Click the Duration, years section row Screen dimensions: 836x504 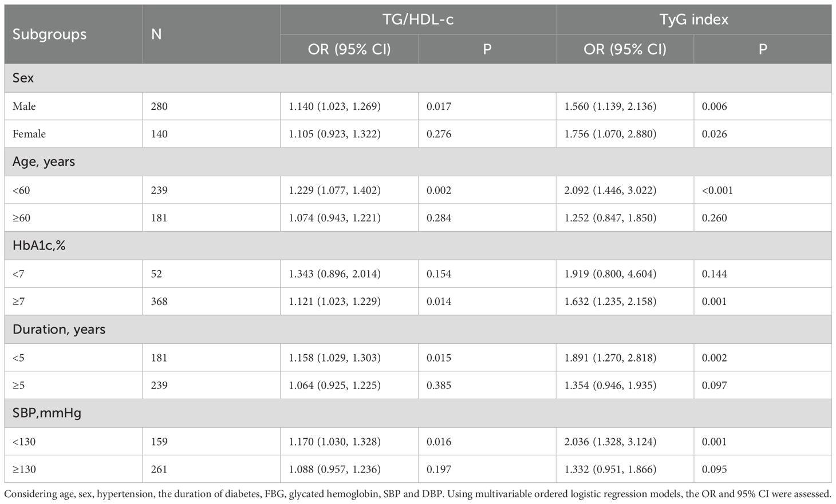click(x=59, y=330)
